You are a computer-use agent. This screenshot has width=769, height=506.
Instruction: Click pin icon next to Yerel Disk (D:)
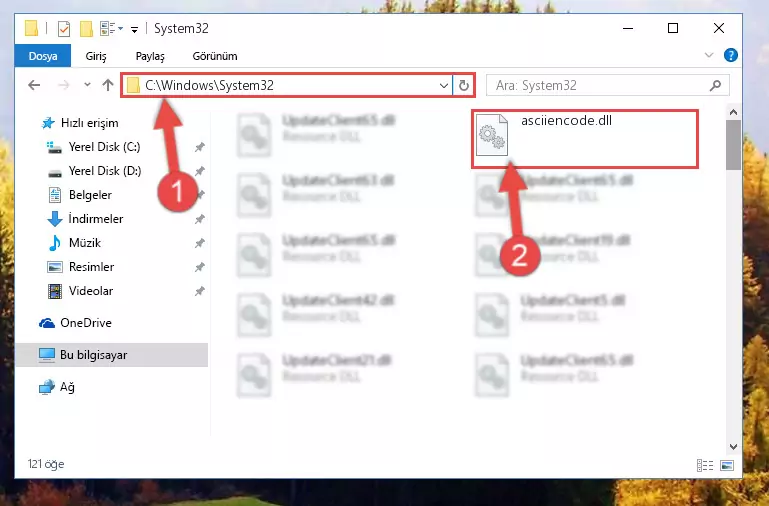[x=199, y=171]
